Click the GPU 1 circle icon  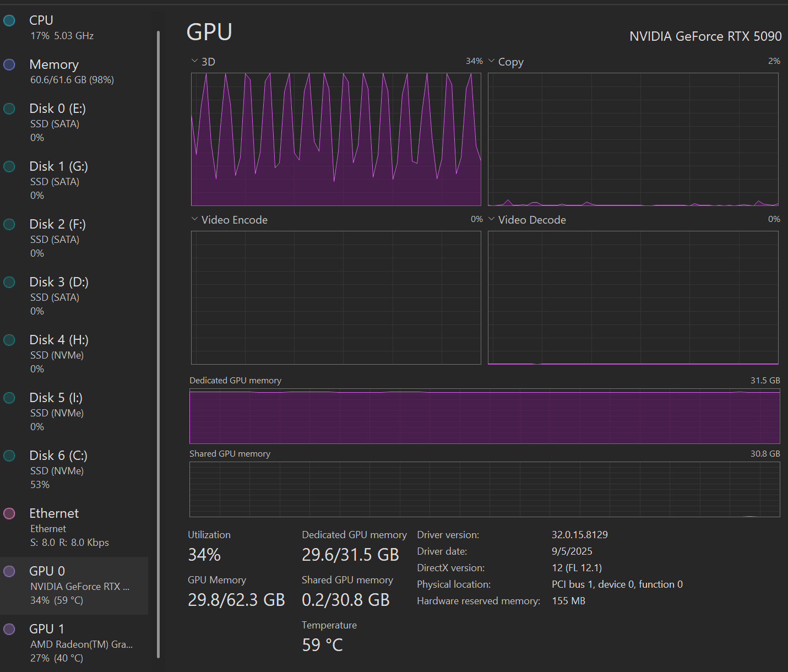click(9, 629)
